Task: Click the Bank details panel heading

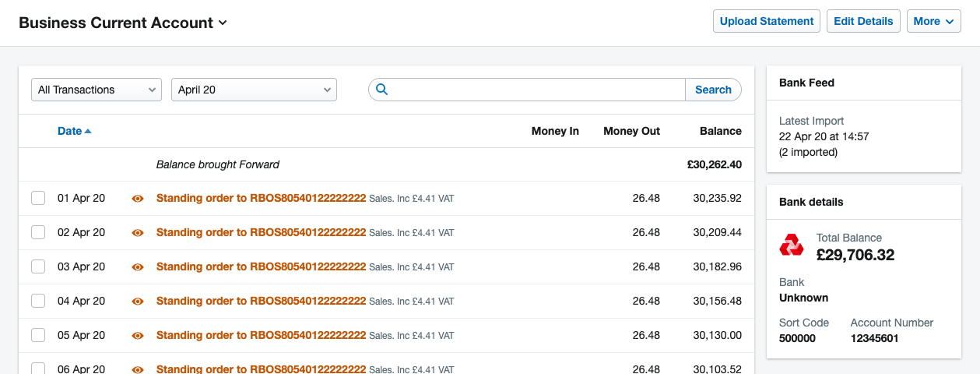Action: tap(811, 202)
